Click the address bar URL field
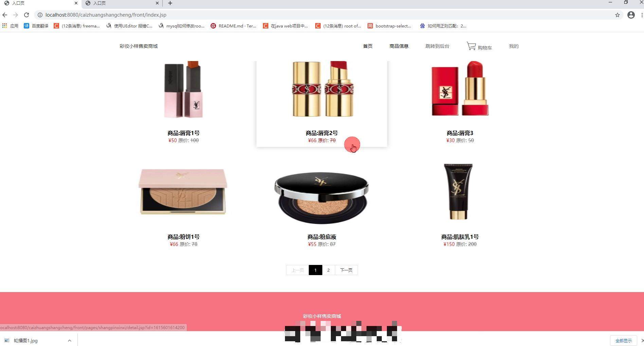 326,15
